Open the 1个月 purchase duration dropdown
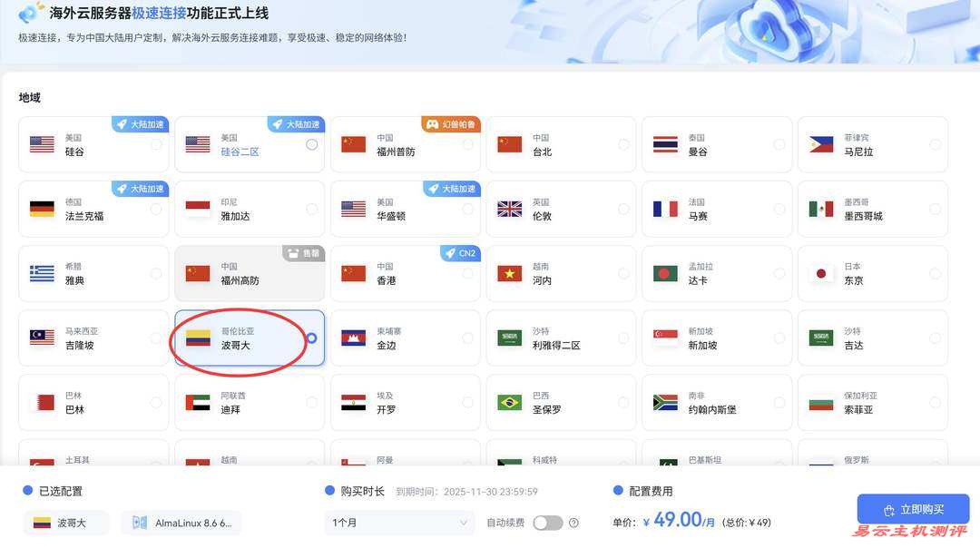 399,523
